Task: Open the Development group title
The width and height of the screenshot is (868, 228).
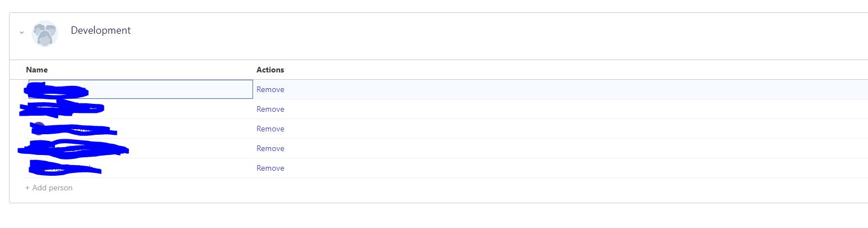Action: 100,30
